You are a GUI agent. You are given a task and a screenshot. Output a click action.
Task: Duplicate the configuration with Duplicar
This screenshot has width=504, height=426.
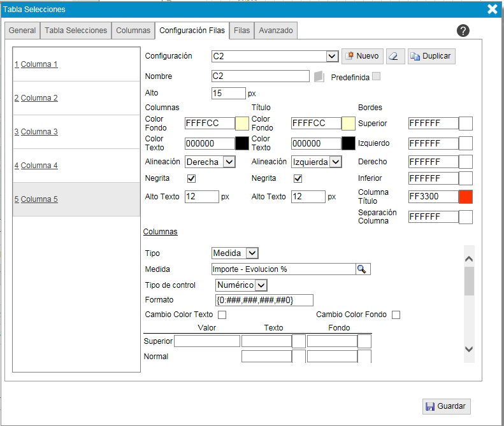click(431, 56)
